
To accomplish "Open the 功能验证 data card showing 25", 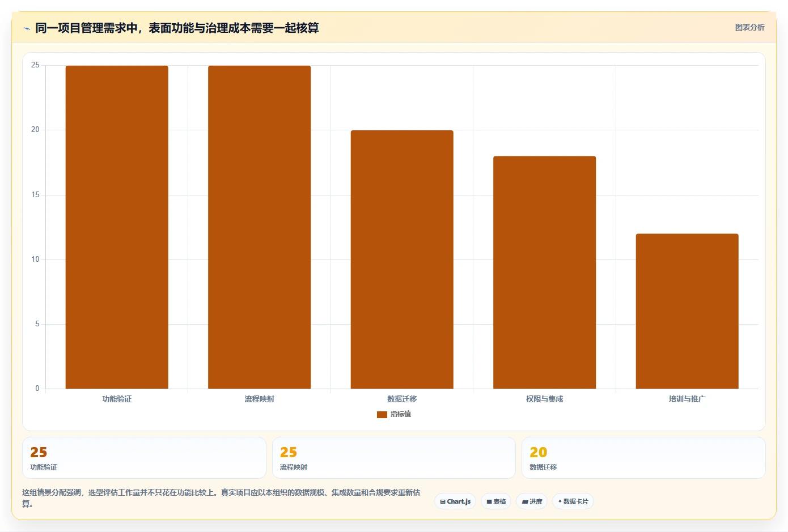I will pos(144,458).
